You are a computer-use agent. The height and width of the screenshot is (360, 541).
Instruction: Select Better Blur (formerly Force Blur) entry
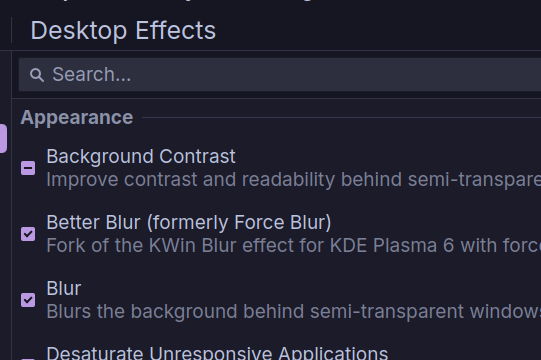coord(189,222)
